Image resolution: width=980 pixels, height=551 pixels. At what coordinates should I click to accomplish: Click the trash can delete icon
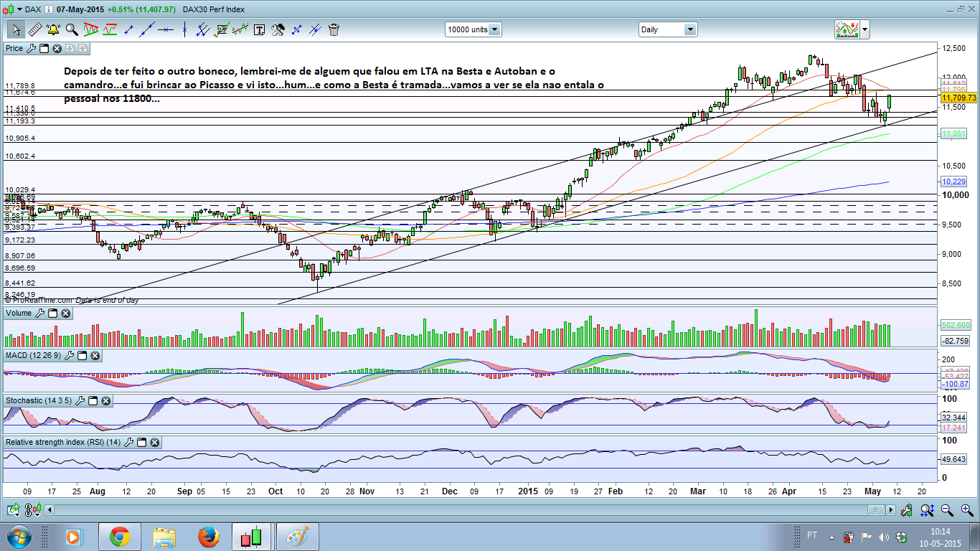(334, 29)
